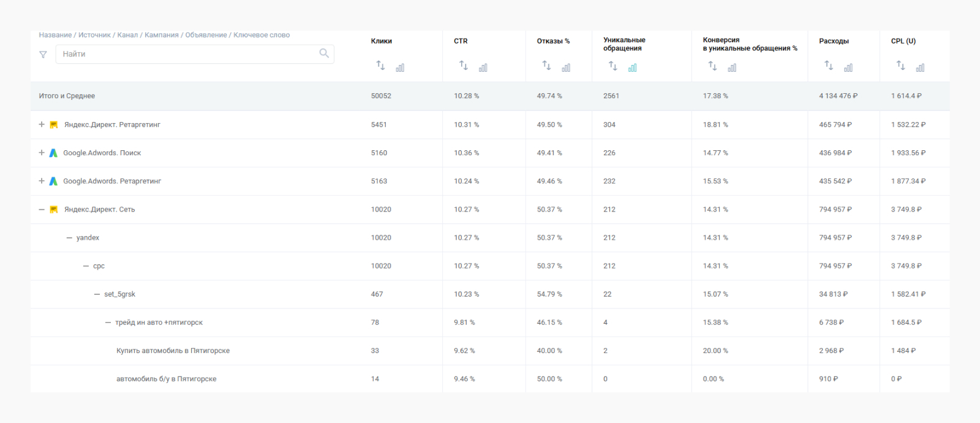The image size is (980, 423).
Task: Toggle the chart for CTR column
Action: point(483,67)
